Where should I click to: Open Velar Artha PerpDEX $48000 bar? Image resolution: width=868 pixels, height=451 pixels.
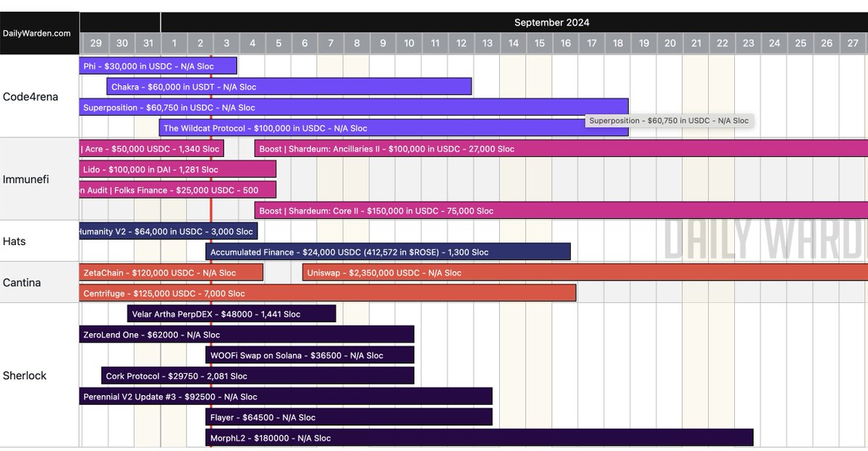coord(231,314)
